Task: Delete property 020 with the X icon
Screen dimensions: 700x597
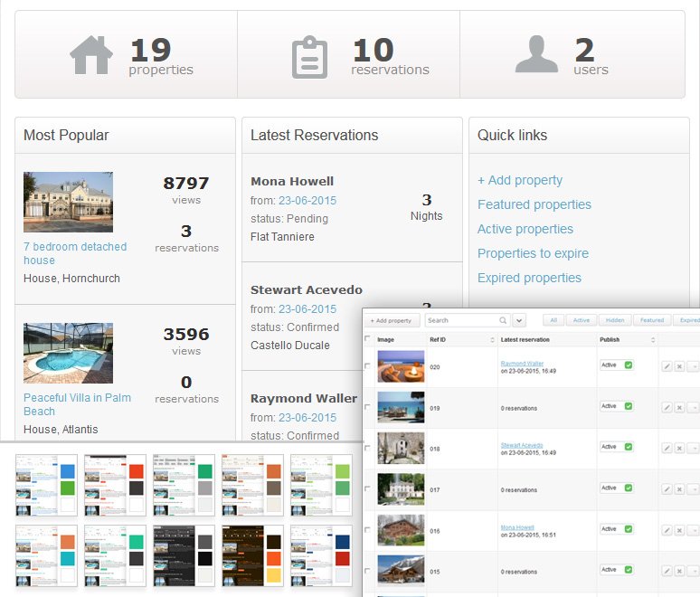Action: (x=679, y=366)
